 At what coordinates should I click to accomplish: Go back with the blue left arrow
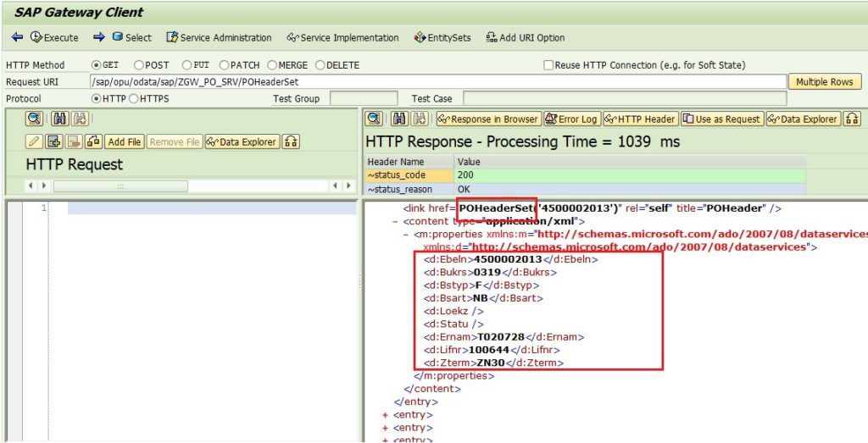pyautogui.click(x=17, y=37)
